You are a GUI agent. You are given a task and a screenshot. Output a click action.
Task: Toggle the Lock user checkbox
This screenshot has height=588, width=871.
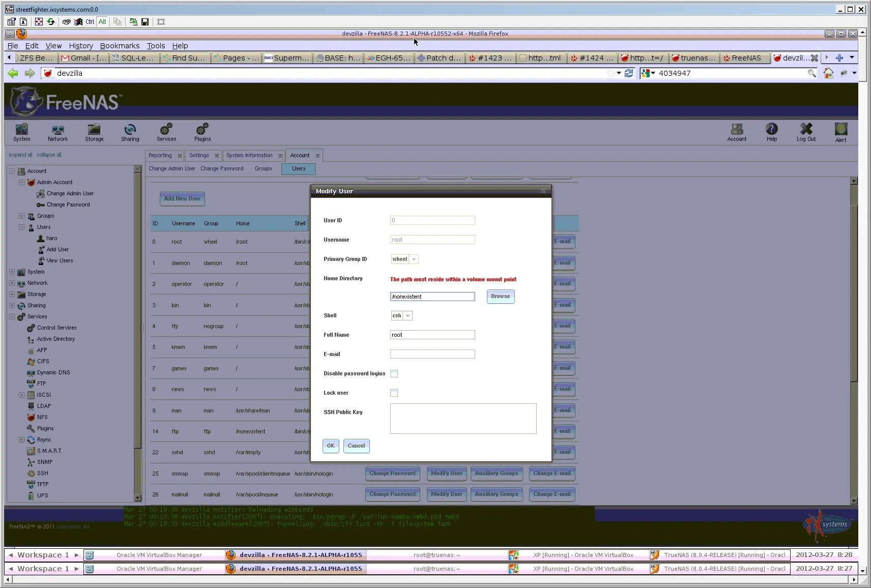[394, 393]
